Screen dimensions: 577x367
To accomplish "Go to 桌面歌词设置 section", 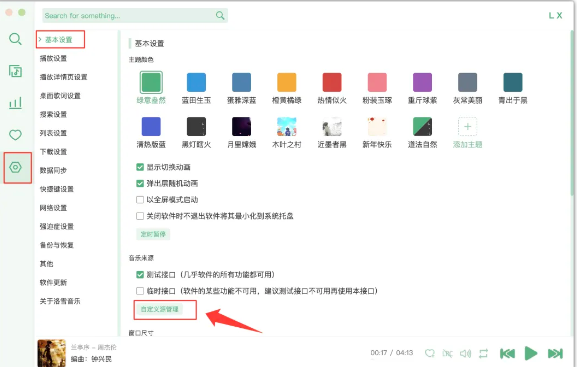I will (x=60, y=96).
